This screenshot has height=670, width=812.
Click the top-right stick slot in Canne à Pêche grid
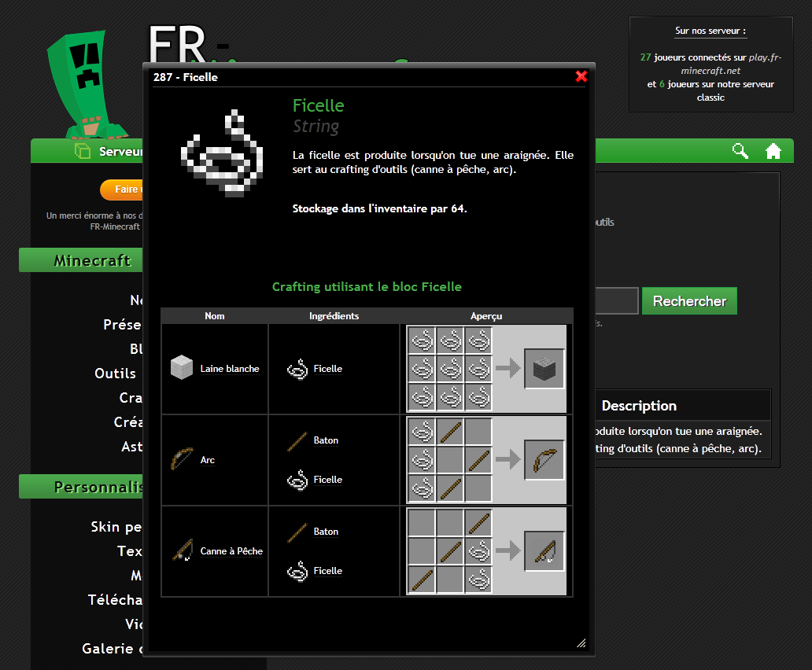click(479, 522)
